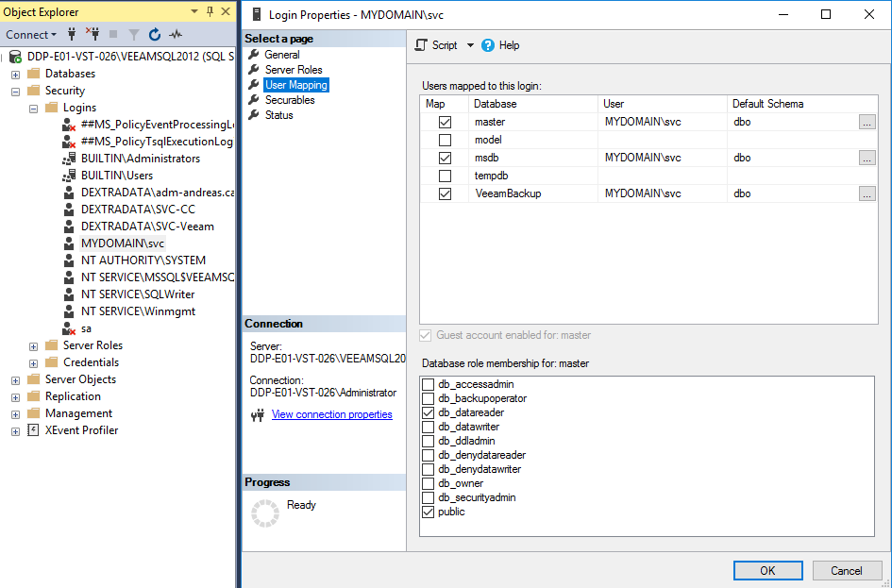
Task: Expand the Replication node
Action: 15,397
